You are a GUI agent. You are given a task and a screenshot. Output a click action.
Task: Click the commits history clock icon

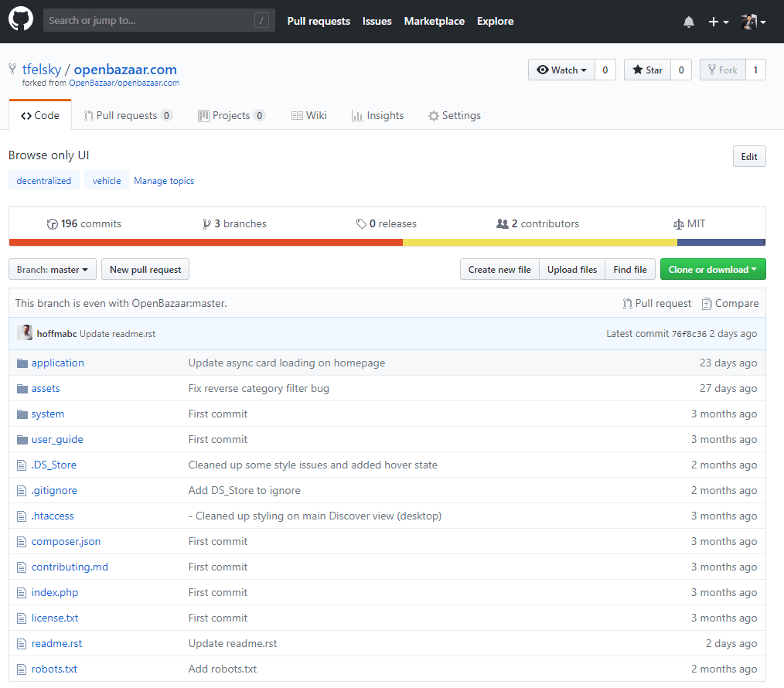tap(52, 224)
